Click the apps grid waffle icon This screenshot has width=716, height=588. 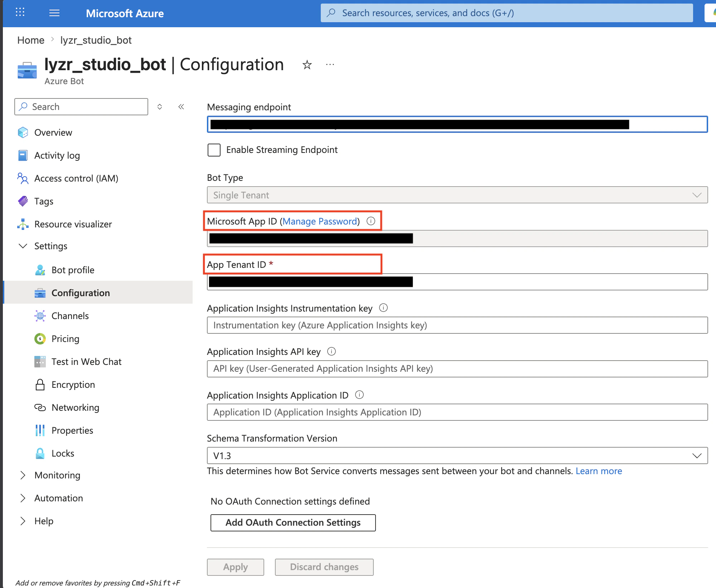20,13
